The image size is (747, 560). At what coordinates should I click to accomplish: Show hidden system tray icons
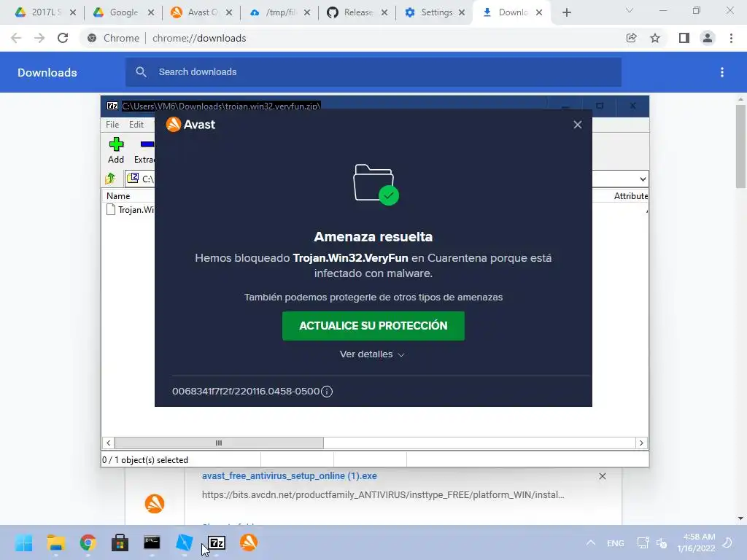pyautogui.click(x=591, y=542)
